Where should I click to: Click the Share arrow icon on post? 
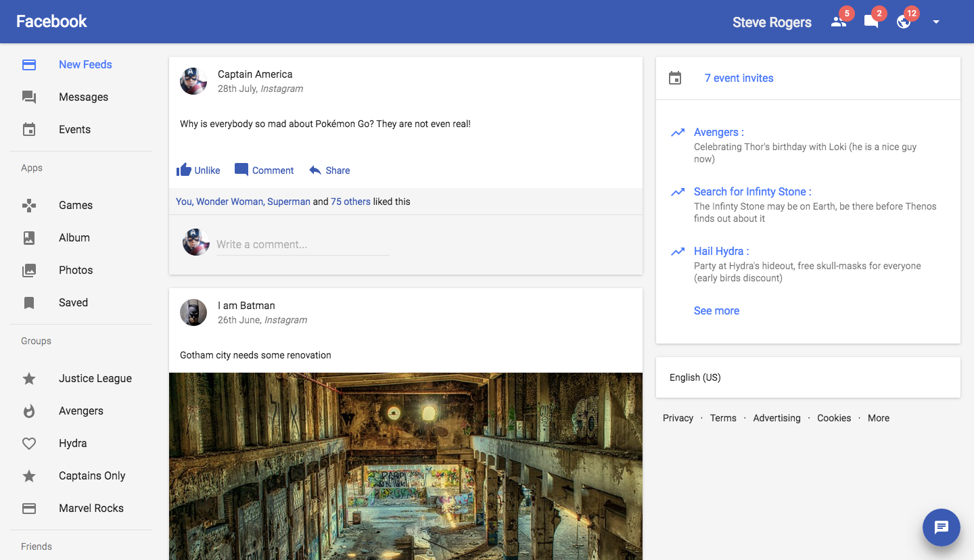point(315,170)
